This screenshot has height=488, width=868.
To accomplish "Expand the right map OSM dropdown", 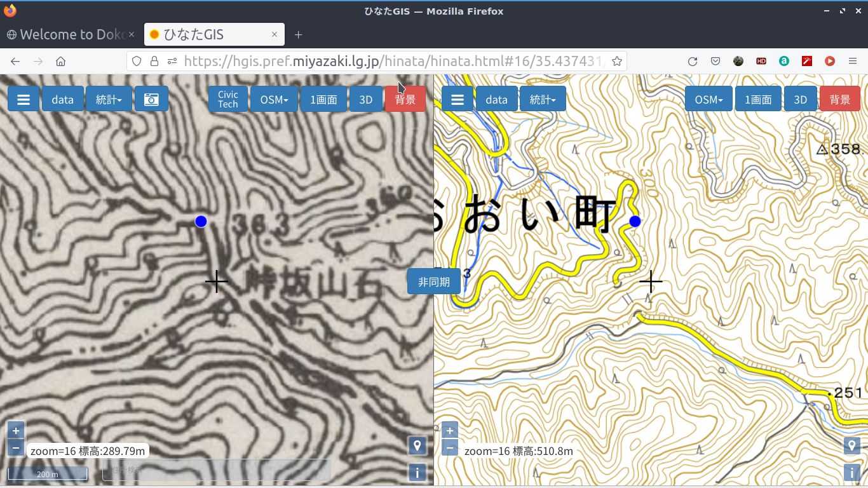I will click(709, 100).
